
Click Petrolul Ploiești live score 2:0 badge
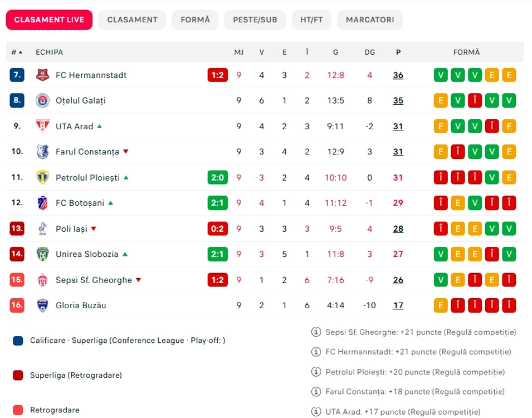(217, 177)
